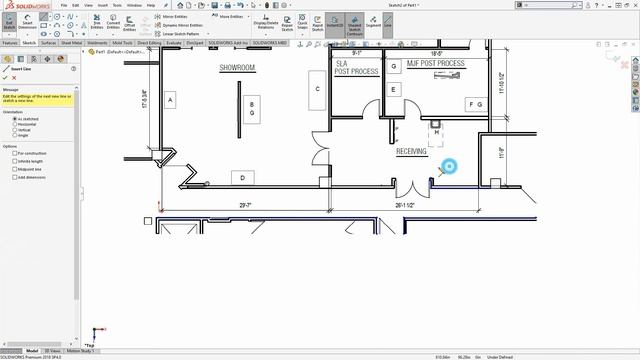Open the Insert menu
Image resolution: width=640 pixels, height=360 pixels.
point(103,6)
